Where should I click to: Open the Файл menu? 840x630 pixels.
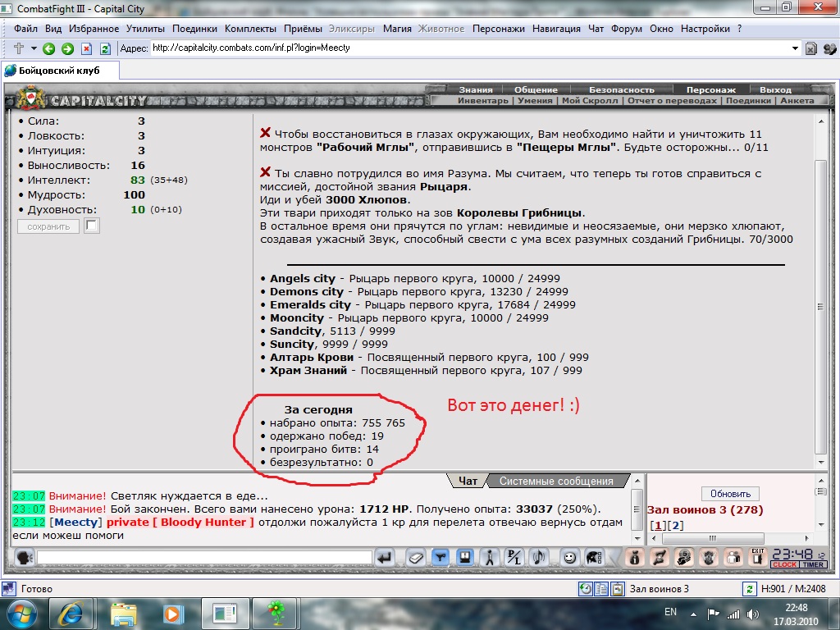coord(25,29)
